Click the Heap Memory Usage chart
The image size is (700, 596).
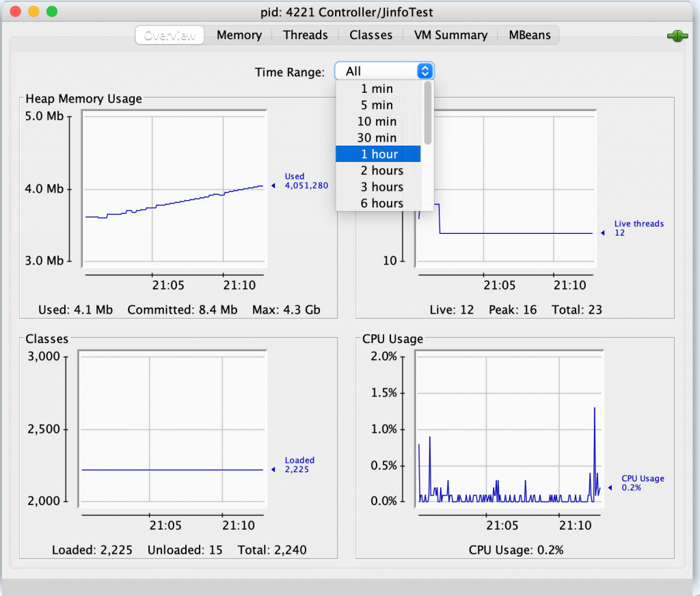(174, 188)
